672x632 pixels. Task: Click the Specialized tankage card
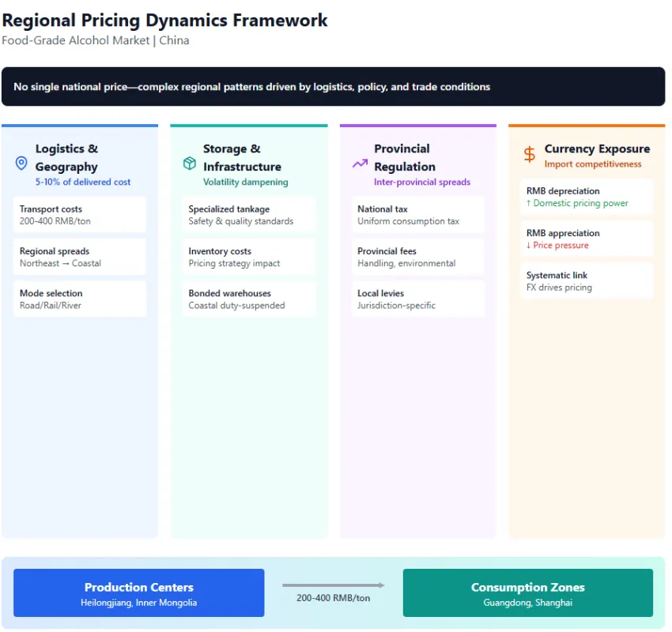(x=249, y=215)
